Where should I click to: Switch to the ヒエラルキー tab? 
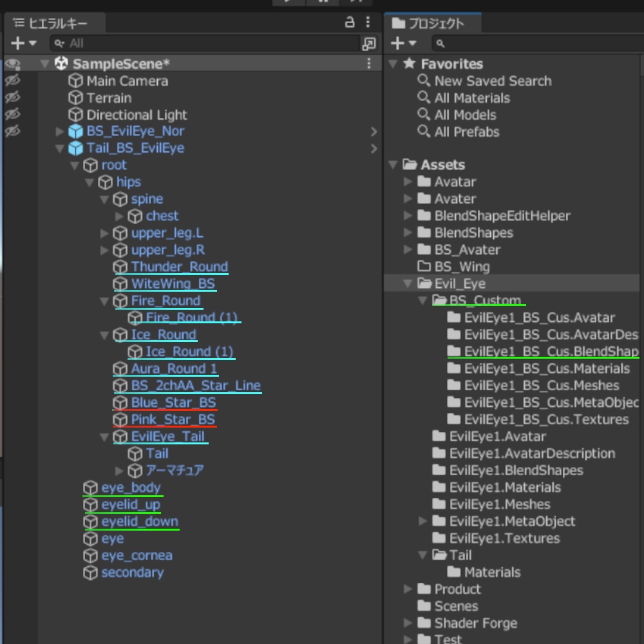click(x=55, y=23)
